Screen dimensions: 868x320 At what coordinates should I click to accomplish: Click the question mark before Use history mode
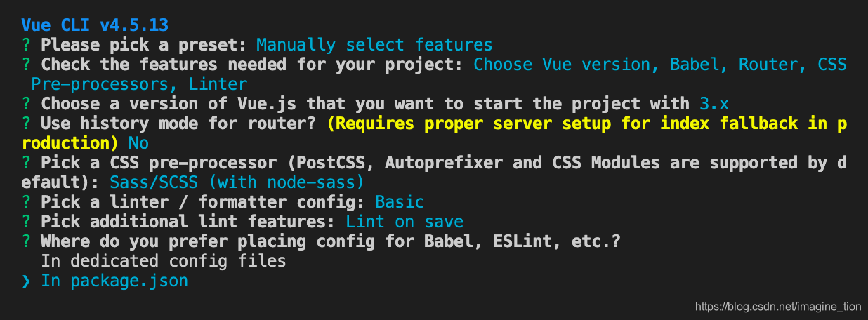(26, 124)
